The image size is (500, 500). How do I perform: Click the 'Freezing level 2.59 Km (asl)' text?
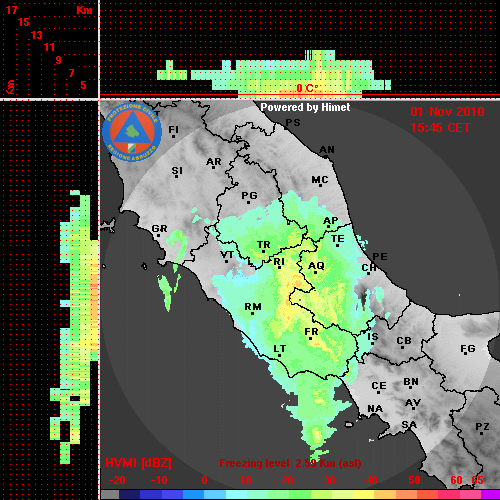290,463
